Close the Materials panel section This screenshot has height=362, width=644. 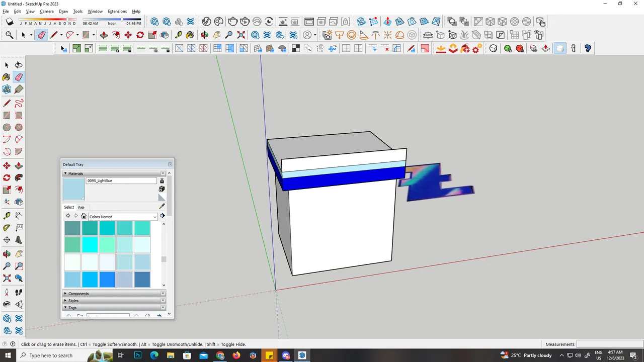click(163, 173)
